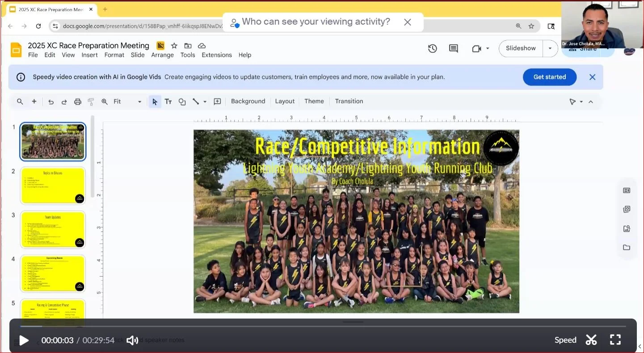The width and height of the screenshot is (644, 353).
Task: Open the site info icon in address bar
Action: click(x=55, y=26)
